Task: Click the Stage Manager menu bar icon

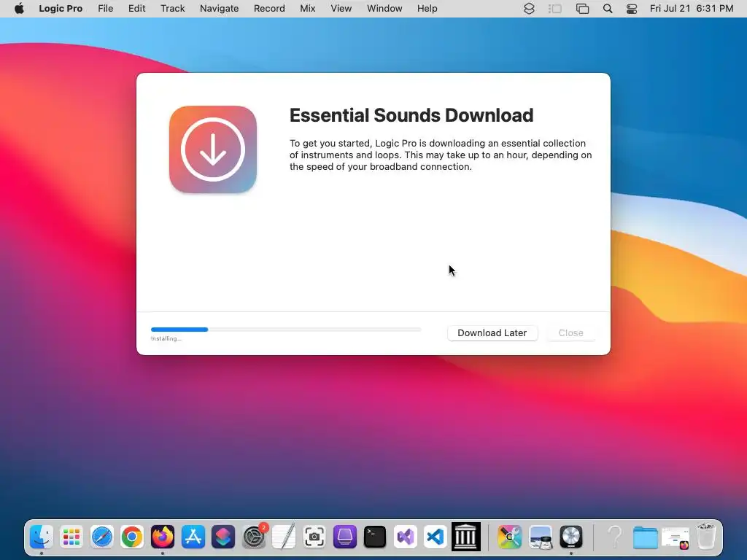Action: (555, 9)
